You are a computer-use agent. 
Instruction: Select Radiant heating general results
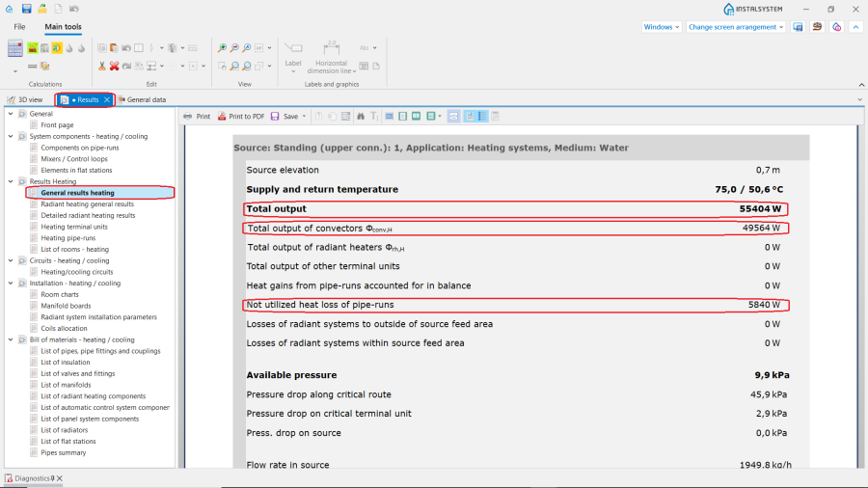click(x=87, y=204)
